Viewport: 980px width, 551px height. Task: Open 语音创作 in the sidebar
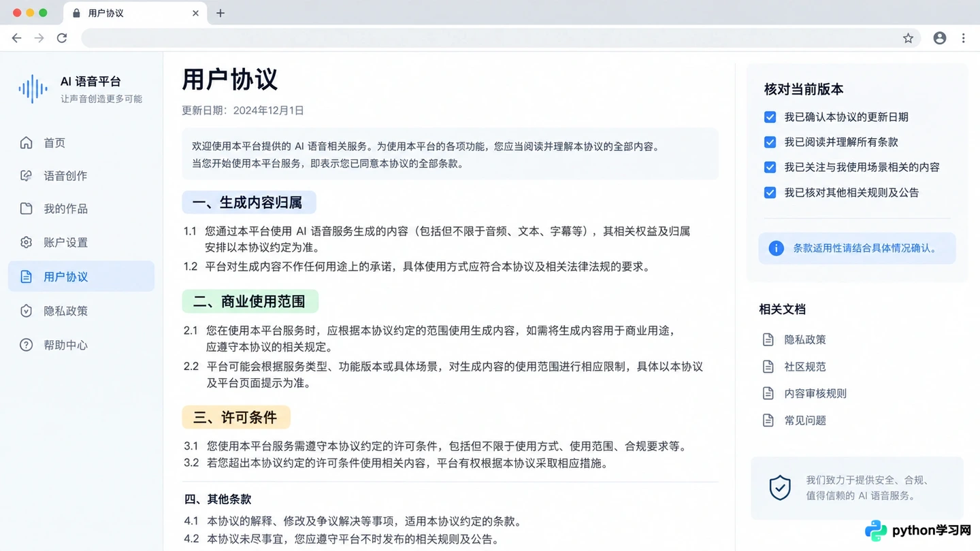pos(81,176)
